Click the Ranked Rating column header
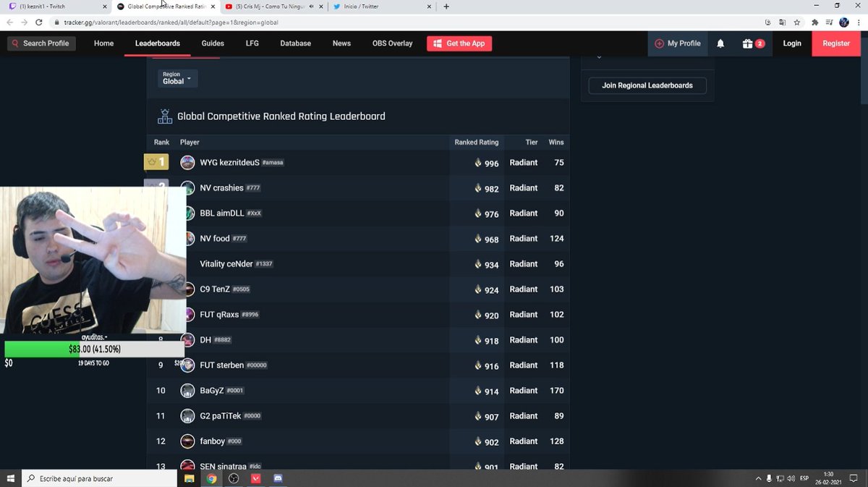868x487 pixels. (x=476, y=143)
